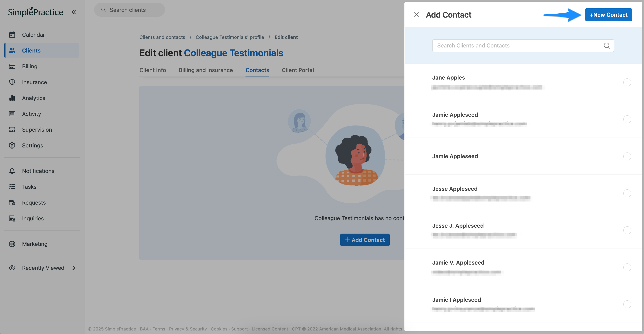The width and height of the screenshot is (644, 334).
Task: Select Jane Apples radio button
Action: pyautogui.click(x=627, y=82)
